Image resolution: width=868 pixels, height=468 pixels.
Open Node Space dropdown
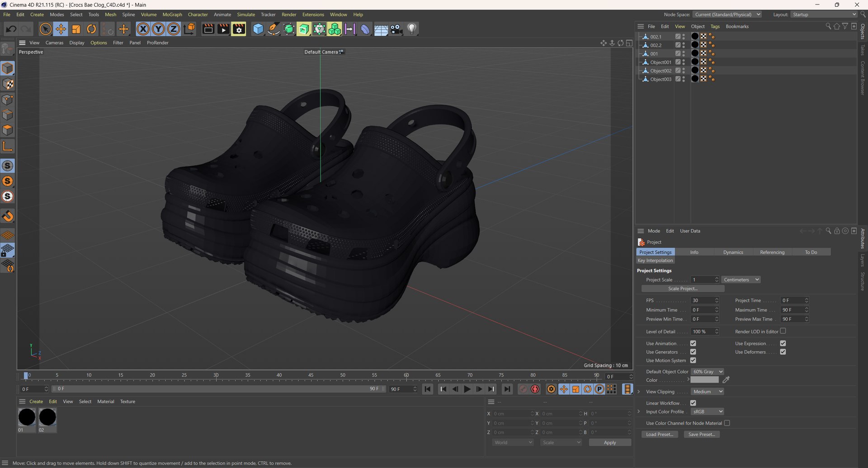tap(727, 14)
